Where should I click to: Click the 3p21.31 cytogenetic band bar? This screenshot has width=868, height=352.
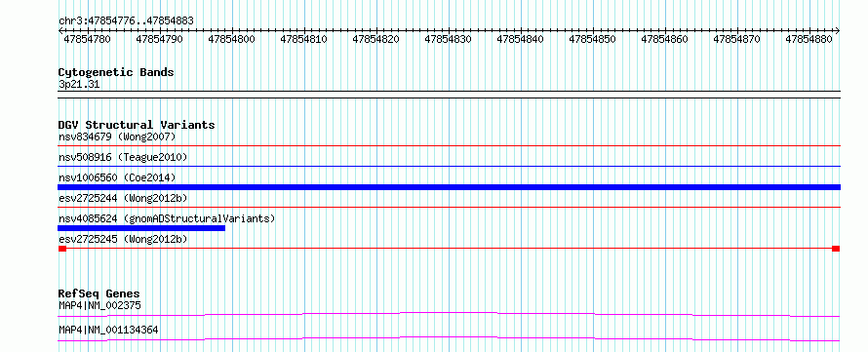(449, 95)
